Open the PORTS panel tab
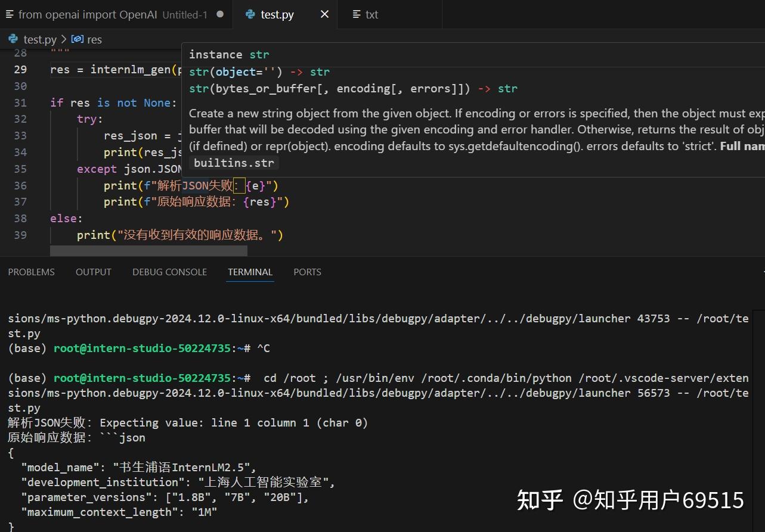Viewport: 765px width, 532px height. click(x=307, y=272)
